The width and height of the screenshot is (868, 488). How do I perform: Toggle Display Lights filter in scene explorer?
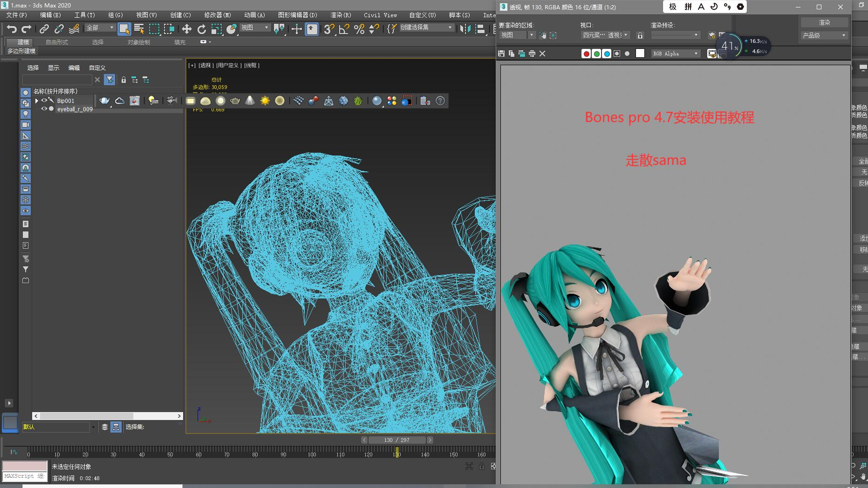tap(26, 114)
